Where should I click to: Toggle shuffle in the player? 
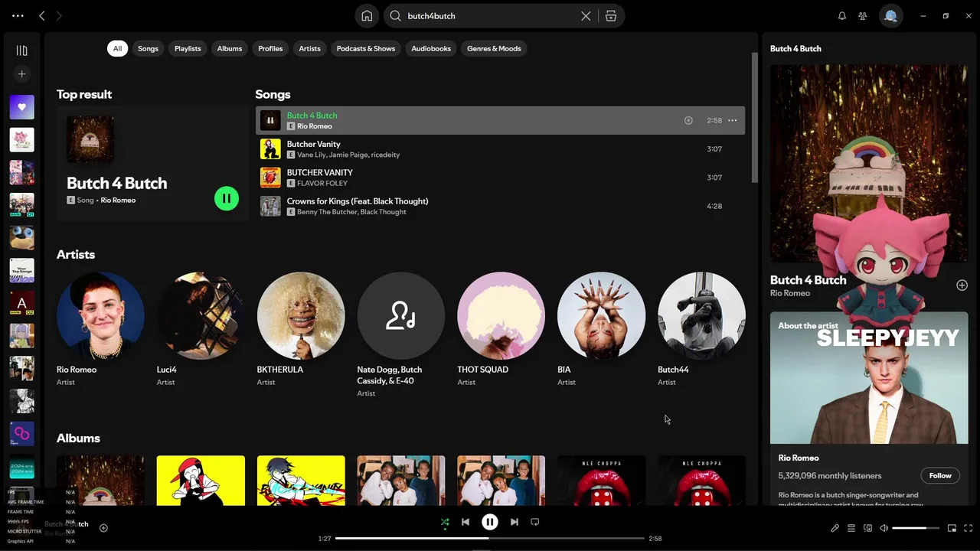coord(445,523)
